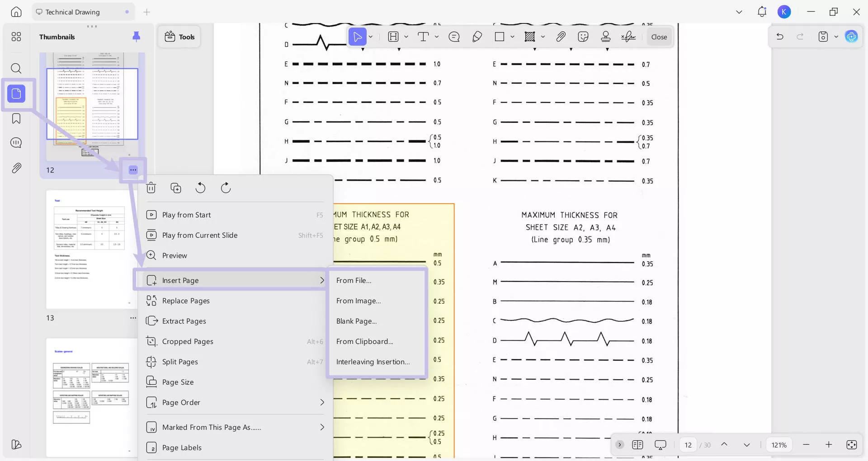The height and width of the screenshot is (461, 868).
Task: Select the pencil drawing tool
Action: coord(477,37)
